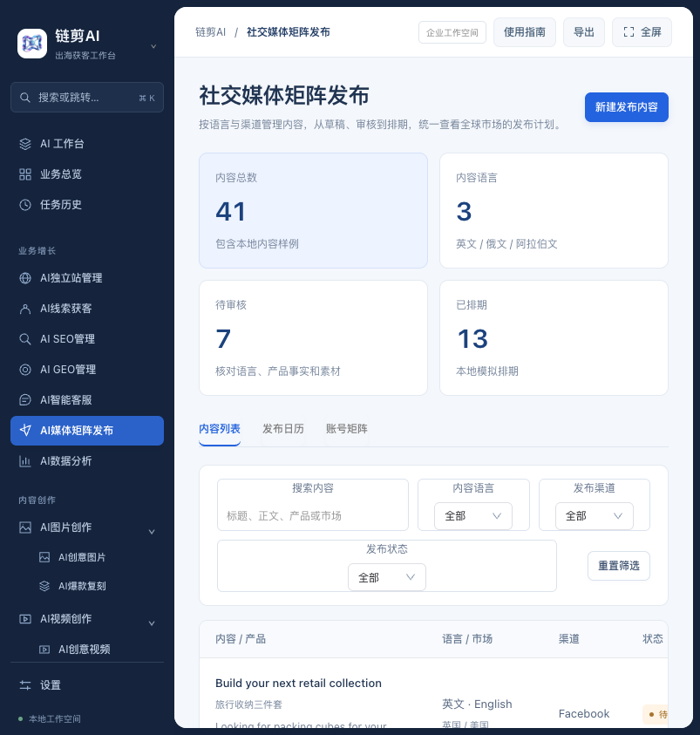Open AI GEO管理 menu item
The width and height of the screenshot is (700, 735).
click(x=87, y=370)
